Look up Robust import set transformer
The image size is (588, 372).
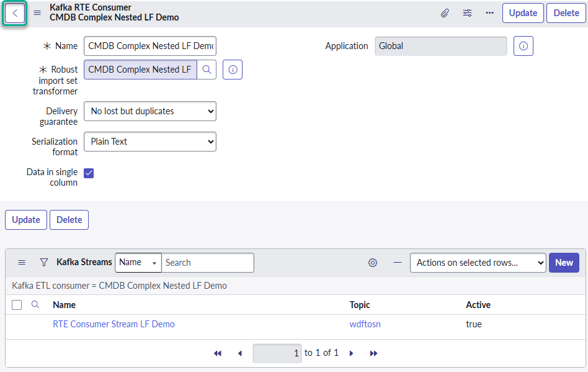(207, 70)
